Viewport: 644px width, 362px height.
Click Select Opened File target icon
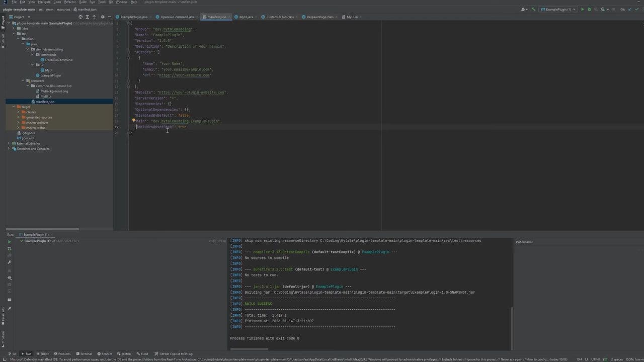80,17
